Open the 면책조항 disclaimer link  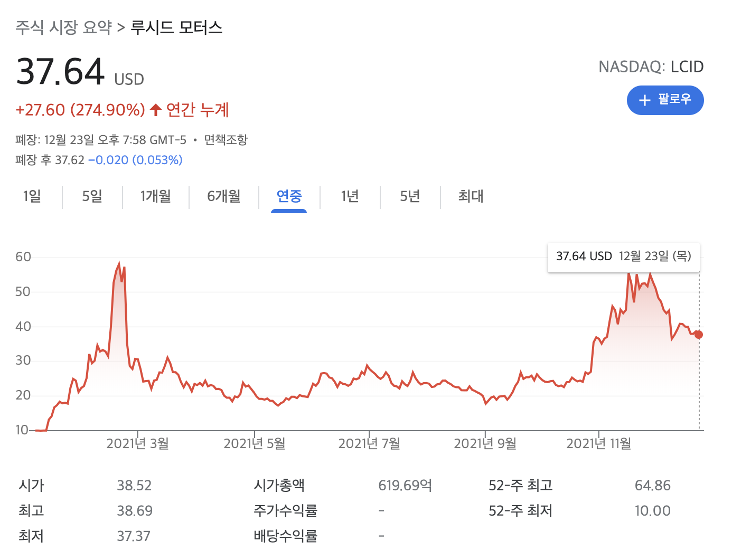[x=226, y=140]
